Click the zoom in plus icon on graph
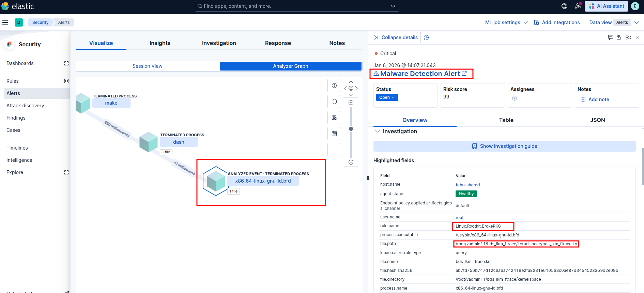 coord(351,103)
